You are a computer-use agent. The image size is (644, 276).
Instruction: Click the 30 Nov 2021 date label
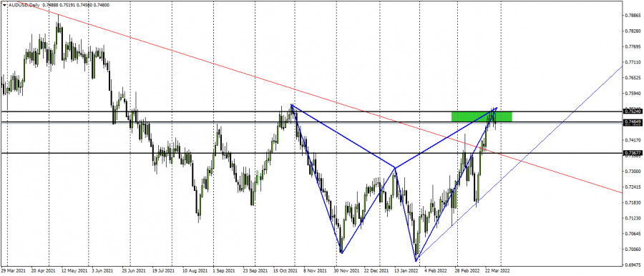[346, 272]
